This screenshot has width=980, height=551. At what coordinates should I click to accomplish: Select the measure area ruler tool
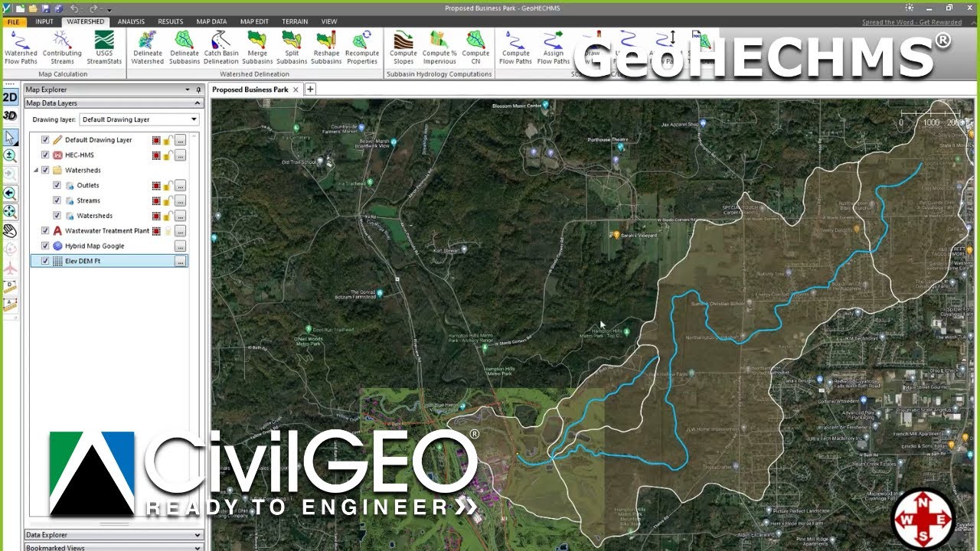(x=10, y=305)
